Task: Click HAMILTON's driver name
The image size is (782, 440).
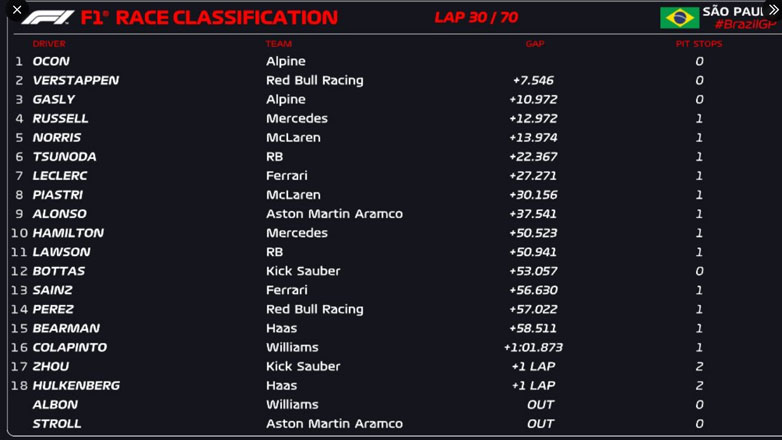Action: (68, 233)
